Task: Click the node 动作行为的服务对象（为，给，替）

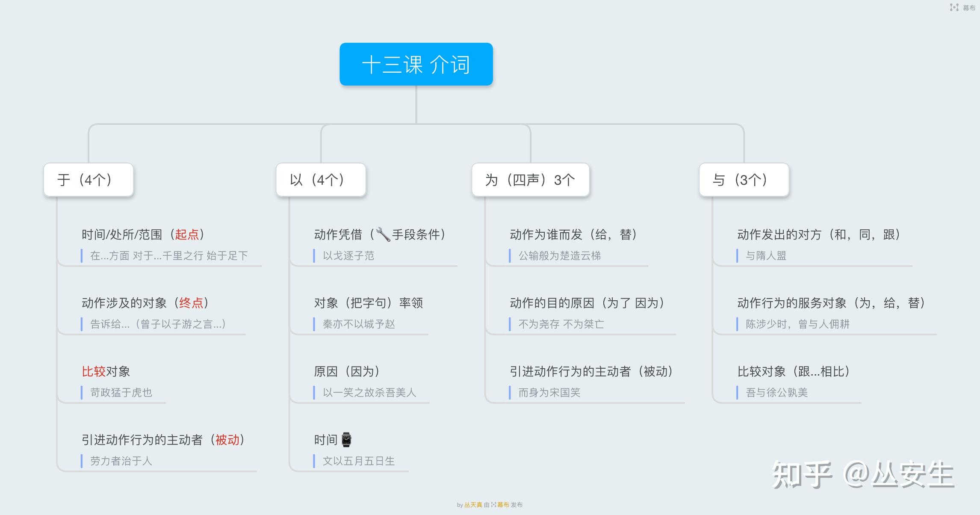Action: point(832,303)
